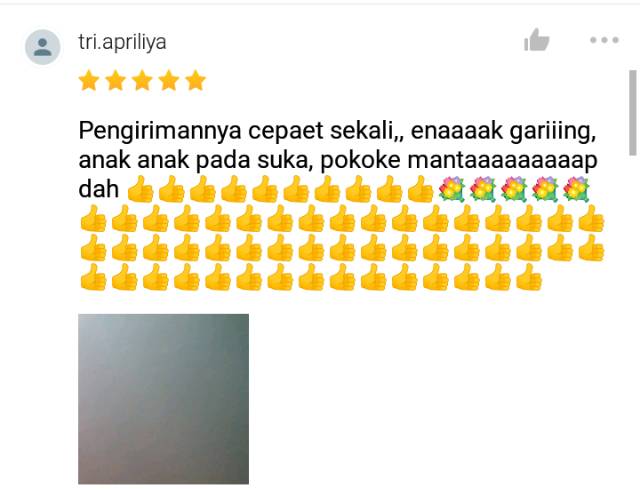Screen dimensions: 640x489
Task: Select the fourth rating star
Action: (169, 80)
